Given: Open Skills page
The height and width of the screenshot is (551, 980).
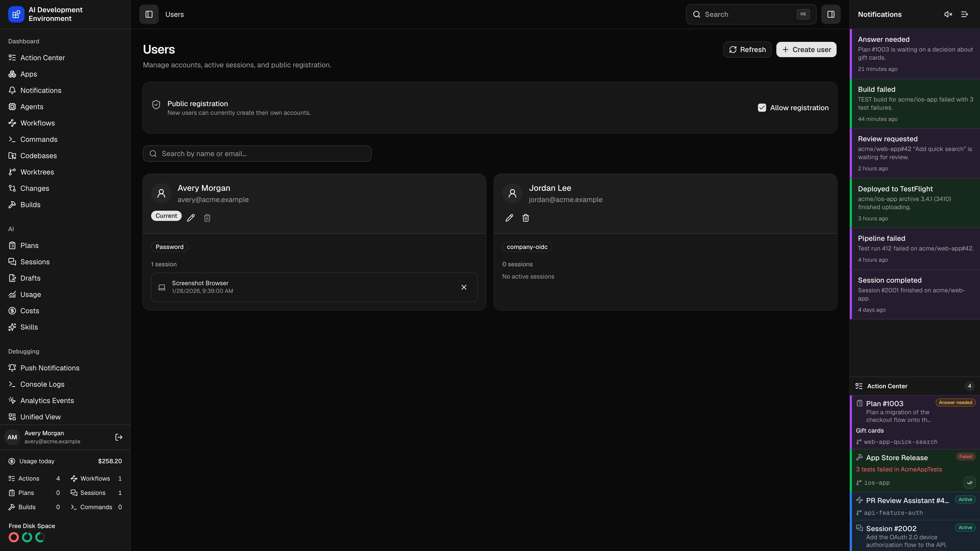Looking at the screenshot, I should coord(65,327).
